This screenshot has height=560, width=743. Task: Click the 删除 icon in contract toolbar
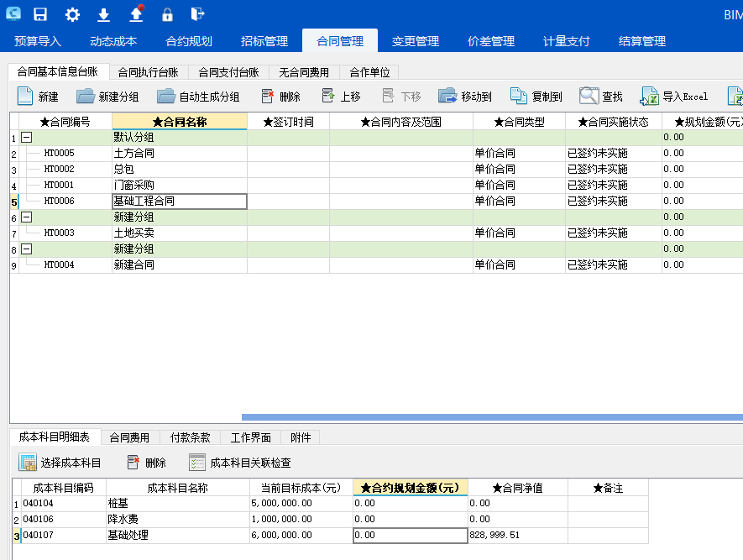point(267,97)
